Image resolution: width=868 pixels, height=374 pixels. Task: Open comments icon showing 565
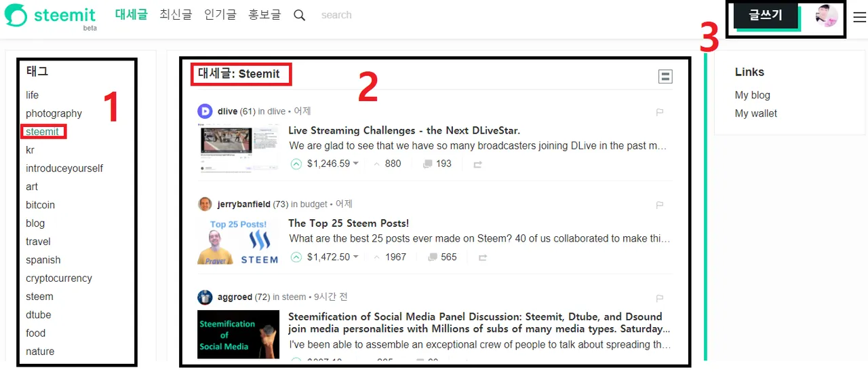pyautogui.click(x=433, y=257)
